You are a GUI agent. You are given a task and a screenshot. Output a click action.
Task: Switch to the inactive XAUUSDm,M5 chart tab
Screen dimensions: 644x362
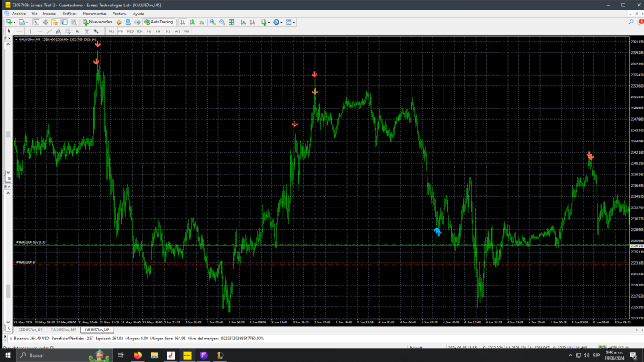64,330
